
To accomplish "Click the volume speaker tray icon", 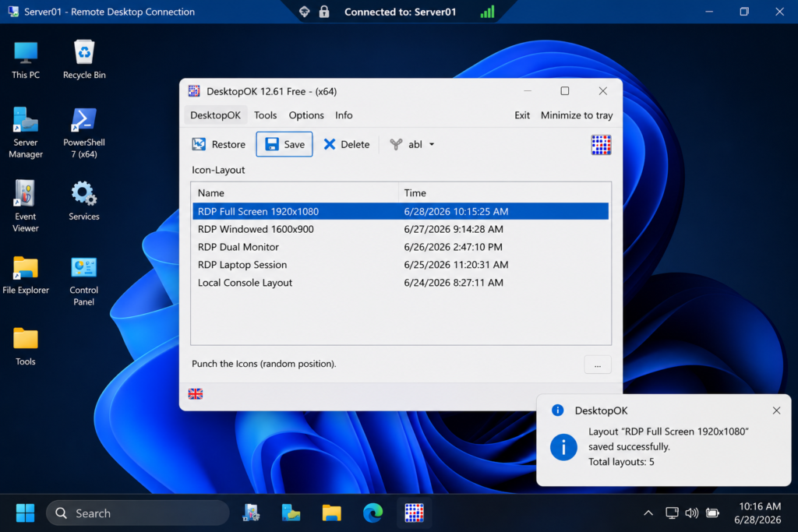I will tap(692, 513).
